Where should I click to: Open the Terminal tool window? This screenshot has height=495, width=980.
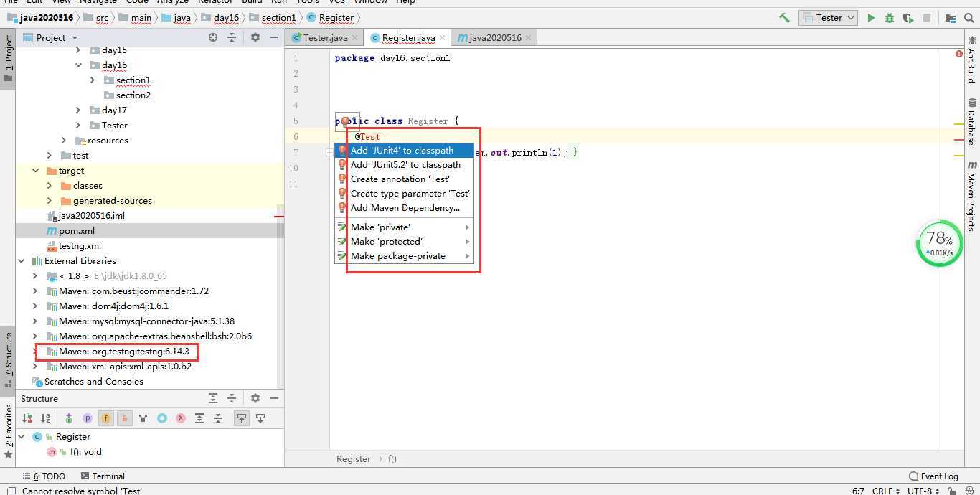pyautogui.click(x=103, y=476)
